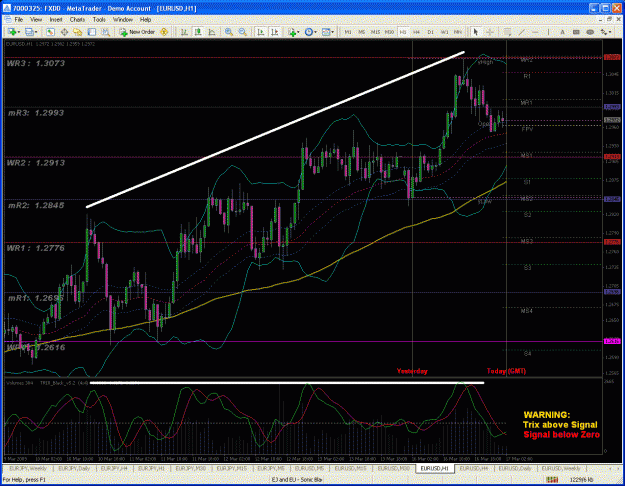625x486 pixels.
Task: Toggle the Market Watch window icon
Action: tap(50, 32)
